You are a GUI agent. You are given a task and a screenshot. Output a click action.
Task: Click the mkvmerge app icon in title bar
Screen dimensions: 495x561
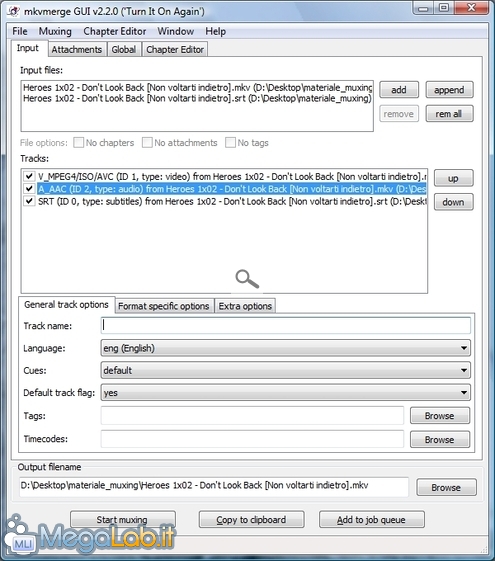tap(14, 11)
